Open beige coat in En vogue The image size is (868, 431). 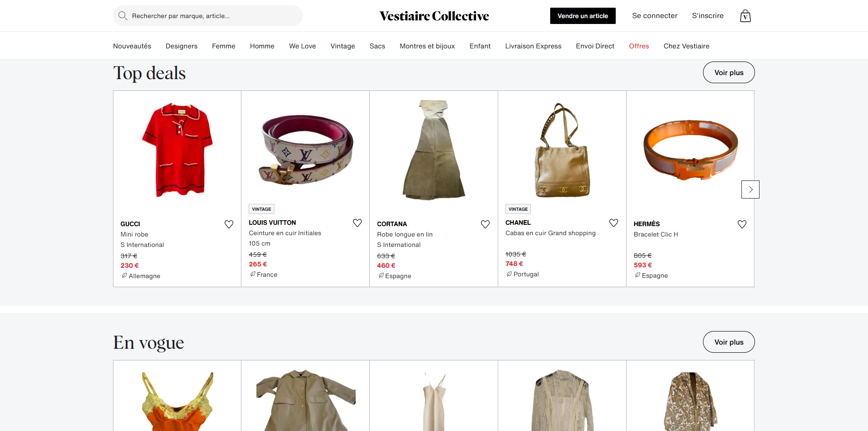(306, 400)
